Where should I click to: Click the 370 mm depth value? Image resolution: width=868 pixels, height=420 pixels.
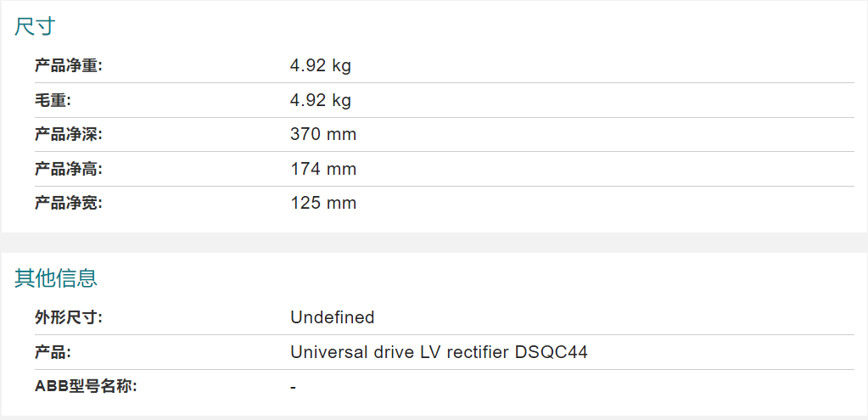(x=323, y=134)
